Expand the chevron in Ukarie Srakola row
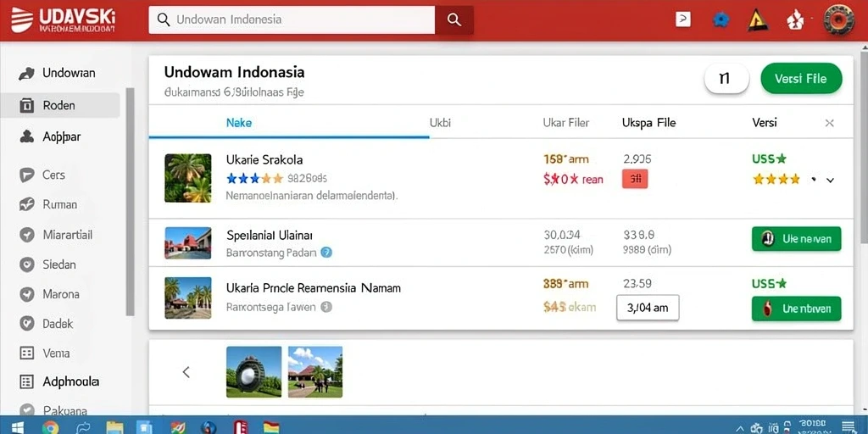 830,180
